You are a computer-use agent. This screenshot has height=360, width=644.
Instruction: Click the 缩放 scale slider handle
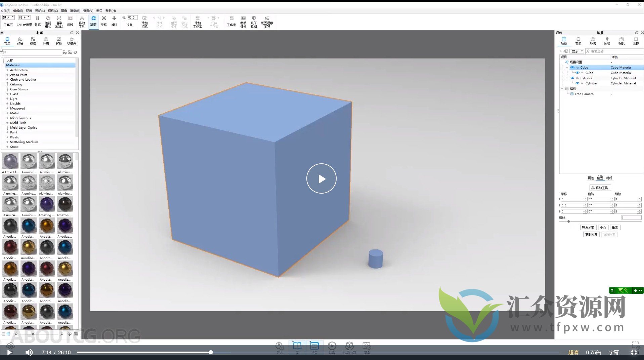568,222
